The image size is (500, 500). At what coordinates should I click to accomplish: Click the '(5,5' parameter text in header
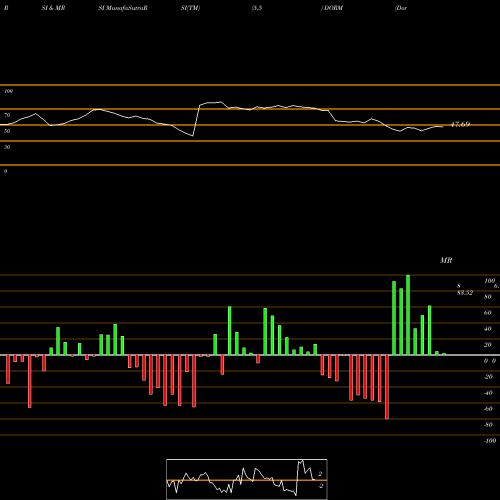pos(257,8)
